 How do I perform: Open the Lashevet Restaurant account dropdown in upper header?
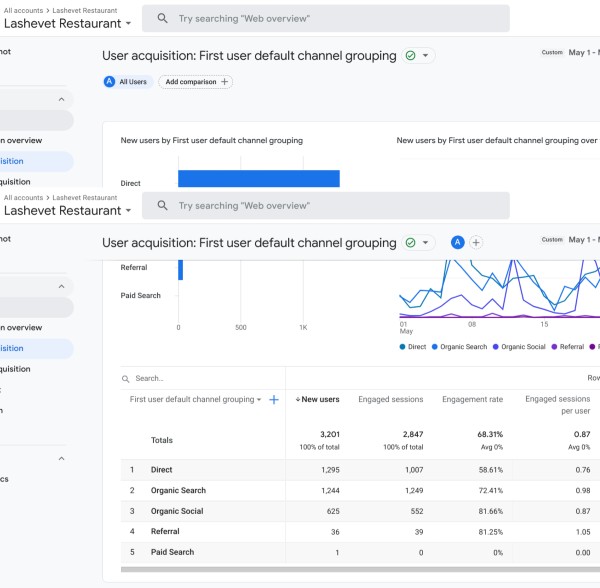[67, 24]
